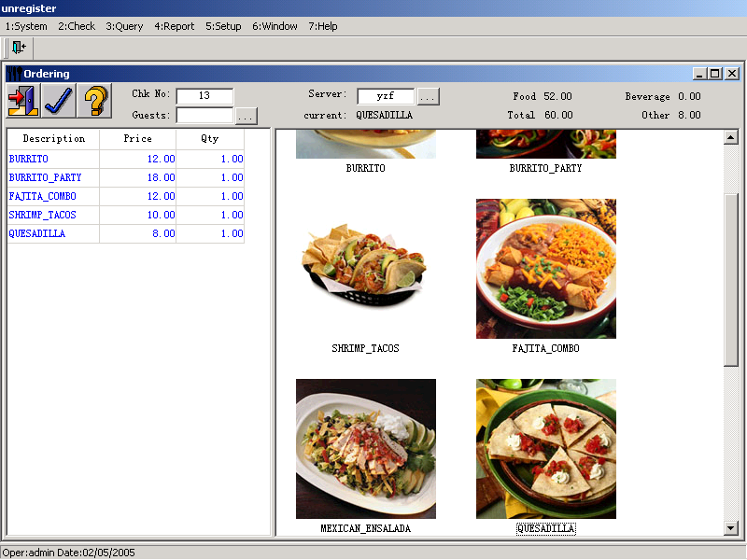Image resolution: width=747 pixels, height=560 pixels.
Task: Click the Price column header
Action: [x=137, y=139]
